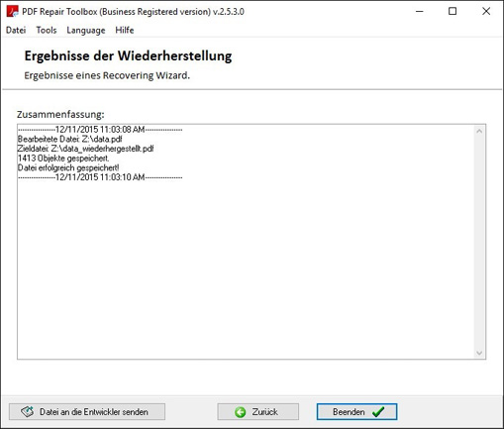Screen dimensions: 504x429
Task: Click the scroll up arrow in summary box
Action: click(479, 131)
